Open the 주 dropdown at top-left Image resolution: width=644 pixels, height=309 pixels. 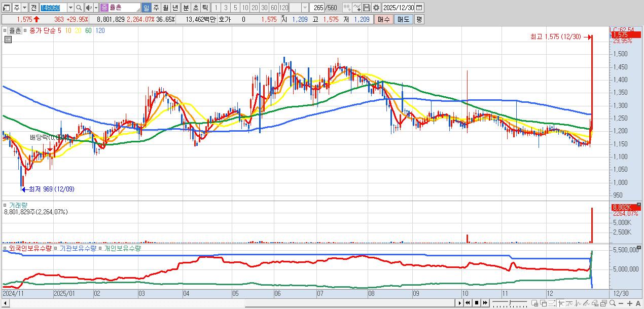(x=24, y=8)
